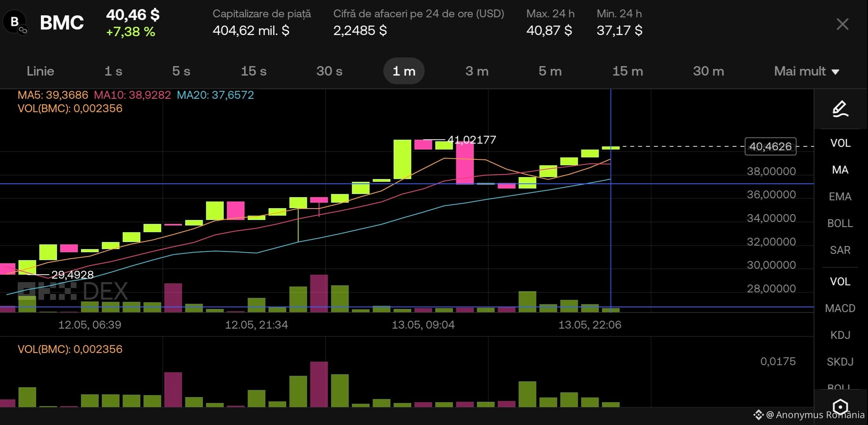Select the 30 m timeframe

pos(708,71)
